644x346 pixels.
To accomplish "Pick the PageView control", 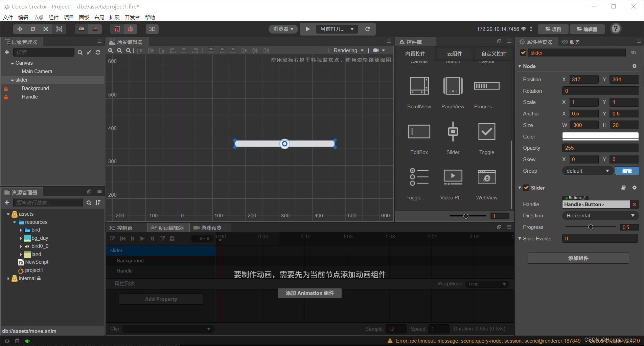I will point(453,93).
